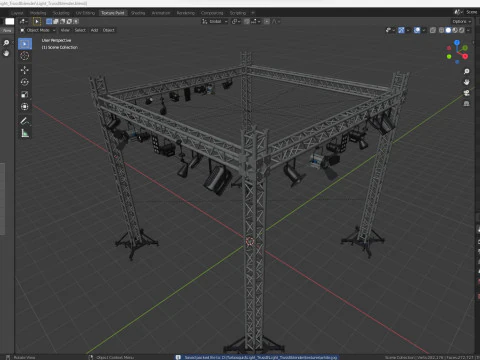The width and height of the screenshot is (480, 360).
Task: Open the Select menu
Action: [x=80, y=30]
